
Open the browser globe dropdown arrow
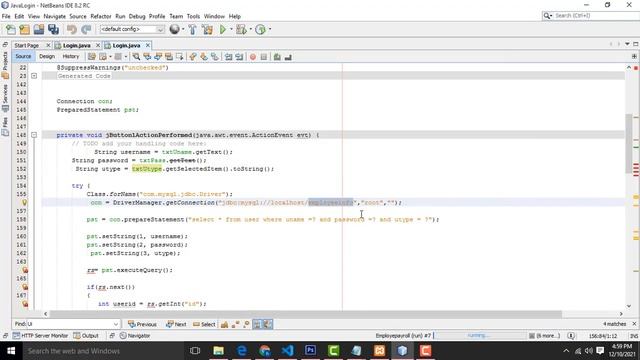tap(183, 29)
